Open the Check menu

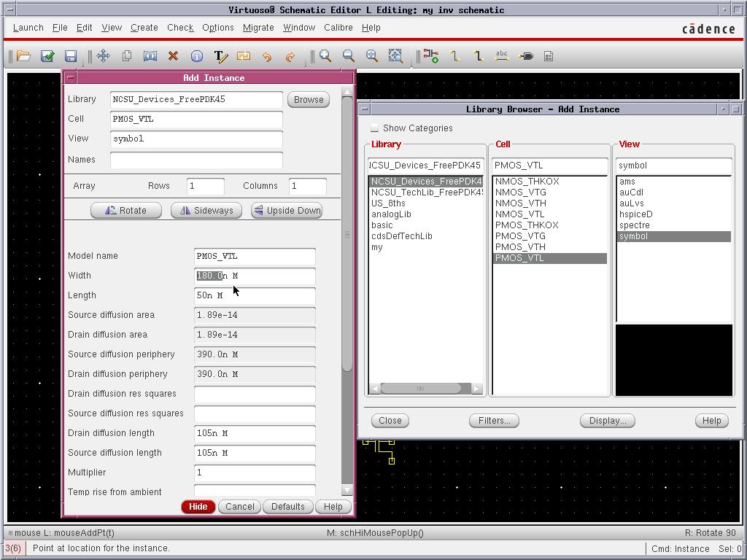click(180, 28)
